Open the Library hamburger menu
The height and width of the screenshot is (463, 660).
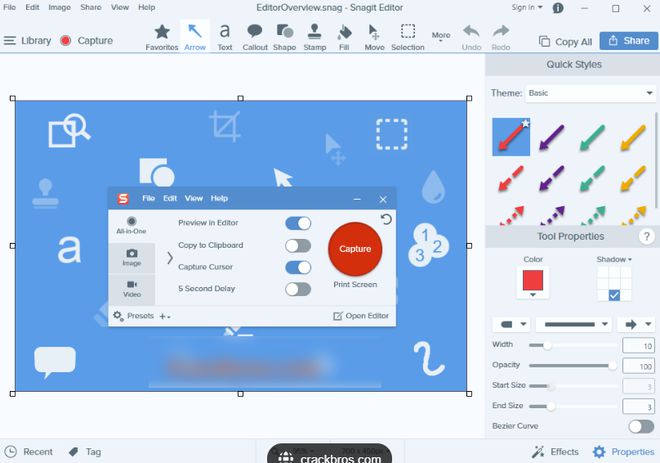[x=10, y=40]
